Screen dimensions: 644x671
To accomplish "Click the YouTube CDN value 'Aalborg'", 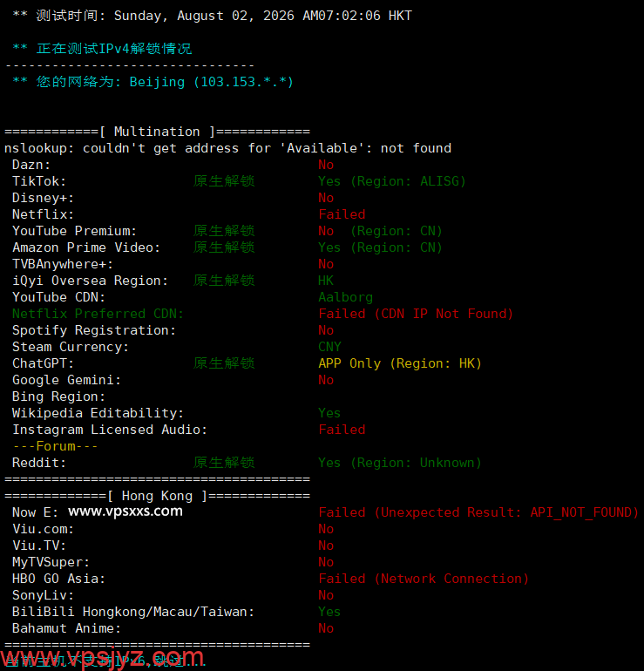I will click(x=345, y=297).
